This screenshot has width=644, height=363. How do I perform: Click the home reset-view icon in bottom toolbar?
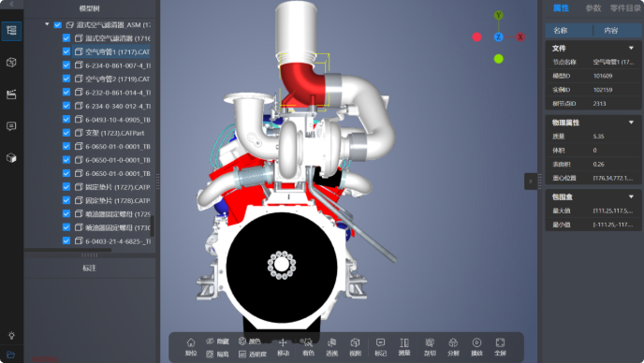191,347
